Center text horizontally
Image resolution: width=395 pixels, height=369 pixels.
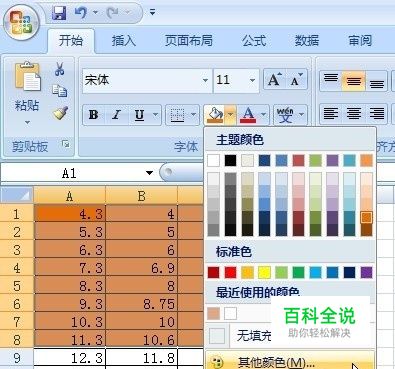[x=354, y=114]
